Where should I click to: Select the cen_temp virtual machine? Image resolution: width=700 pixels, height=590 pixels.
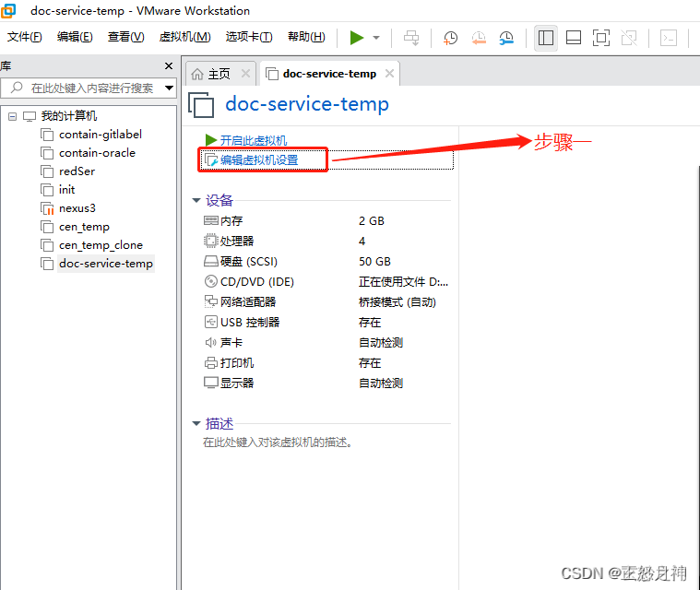click(x=84, y=227)
